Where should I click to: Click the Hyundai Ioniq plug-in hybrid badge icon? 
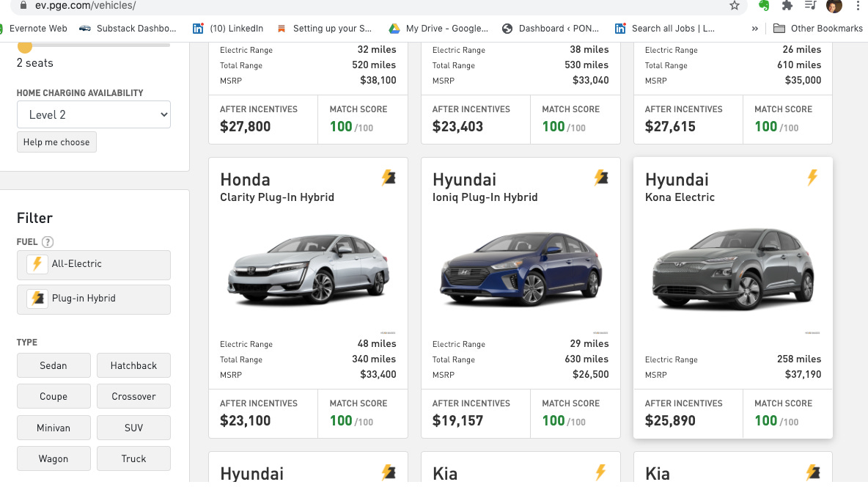[601, 178]
